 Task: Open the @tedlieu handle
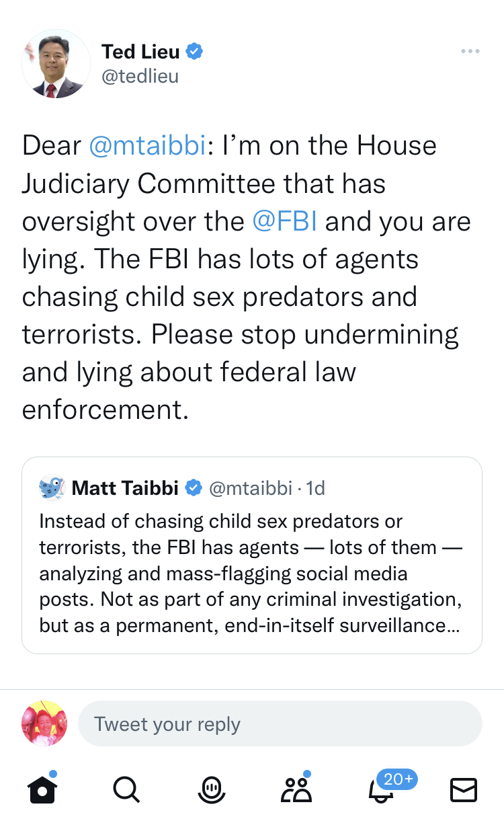(140, 77)
